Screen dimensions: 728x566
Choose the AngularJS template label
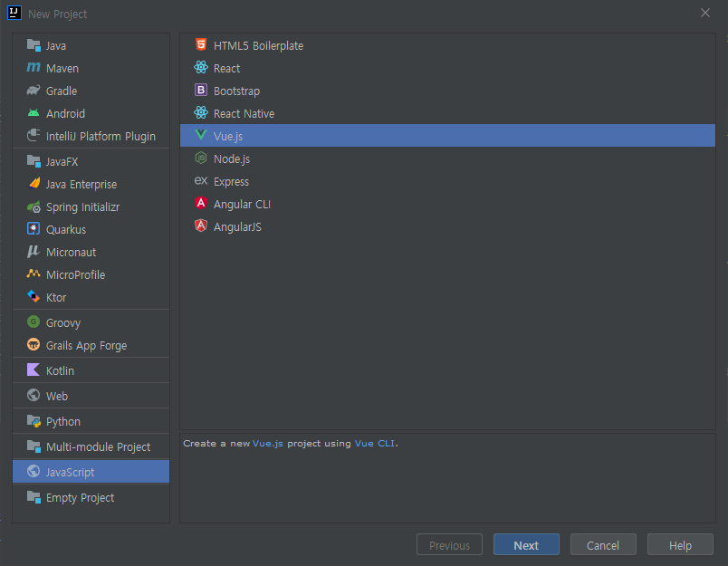(237, 227)
